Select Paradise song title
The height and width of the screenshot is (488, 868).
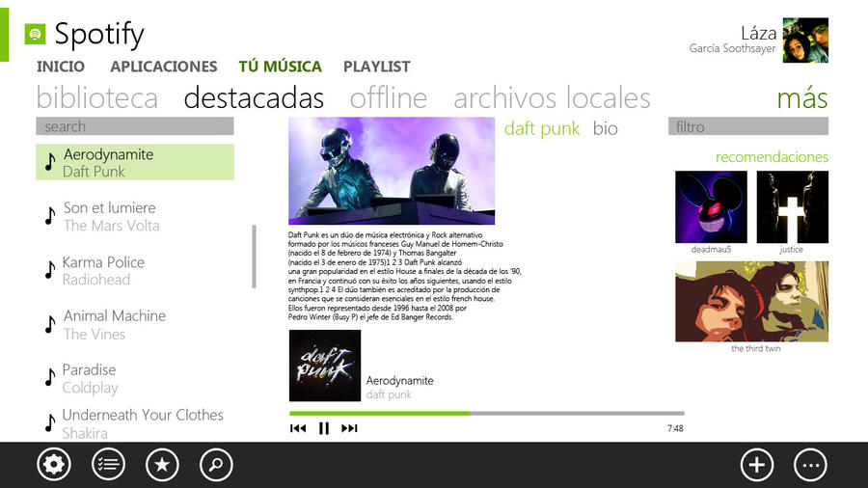(89, 369)
